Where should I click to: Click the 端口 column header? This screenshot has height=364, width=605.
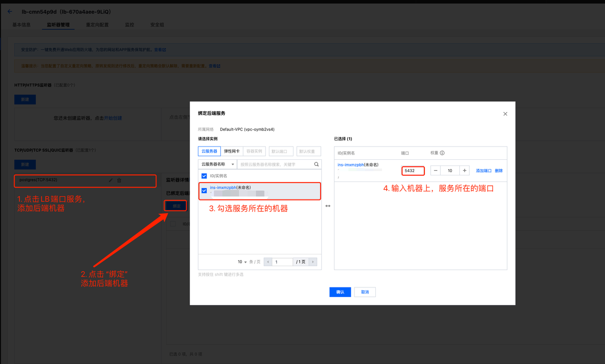tap(405, 153)
